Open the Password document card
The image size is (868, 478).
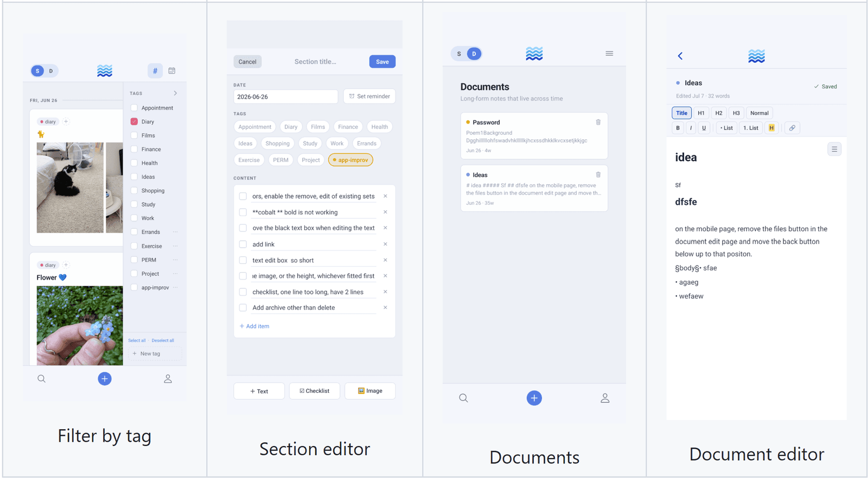tap(534, 135)
